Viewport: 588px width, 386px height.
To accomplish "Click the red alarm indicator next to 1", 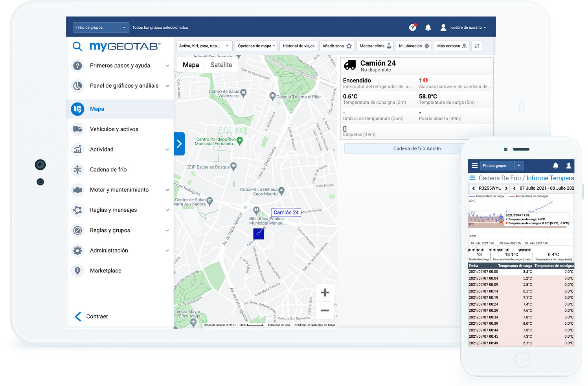I will 425,80.
